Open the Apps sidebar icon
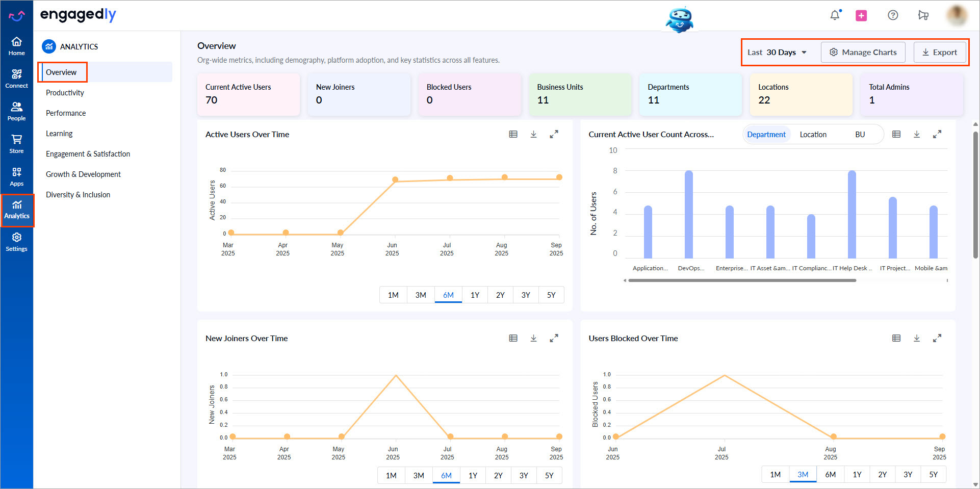This screenshot has width=980, height=489. pyautogui.click(x=16, y=176)
